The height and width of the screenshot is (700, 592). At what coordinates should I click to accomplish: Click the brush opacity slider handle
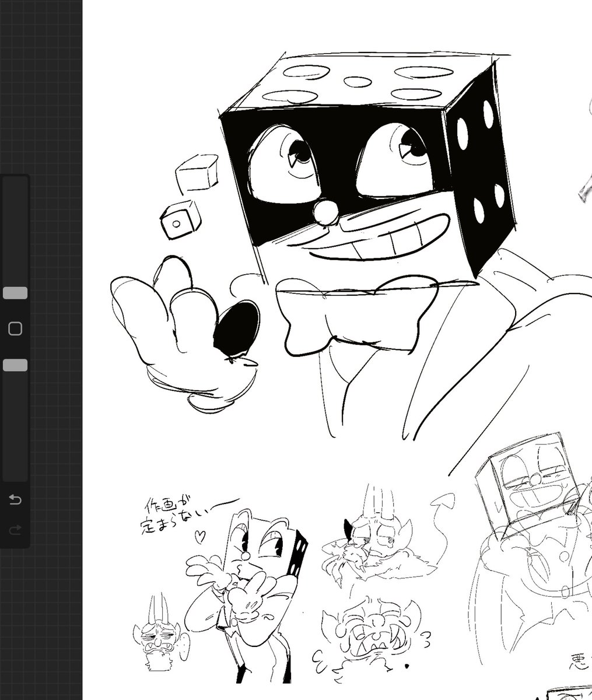point(15,365)
